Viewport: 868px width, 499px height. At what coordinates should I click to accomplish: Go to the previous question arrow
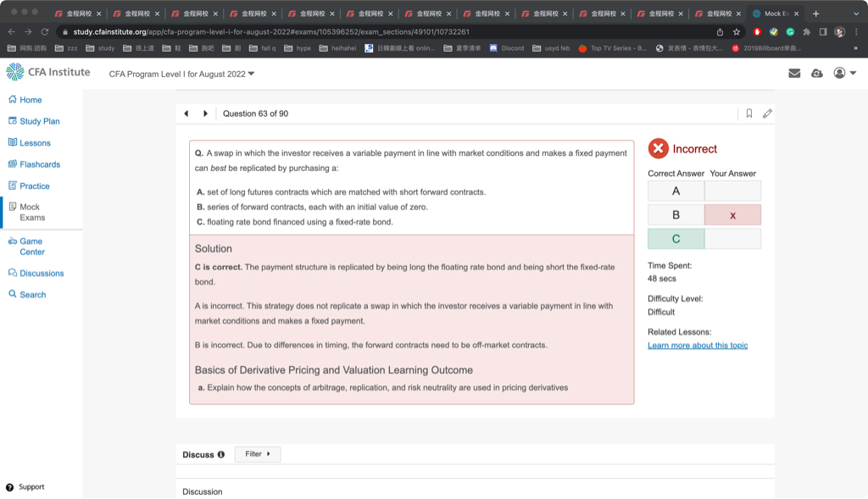click(x=186, y=114)
